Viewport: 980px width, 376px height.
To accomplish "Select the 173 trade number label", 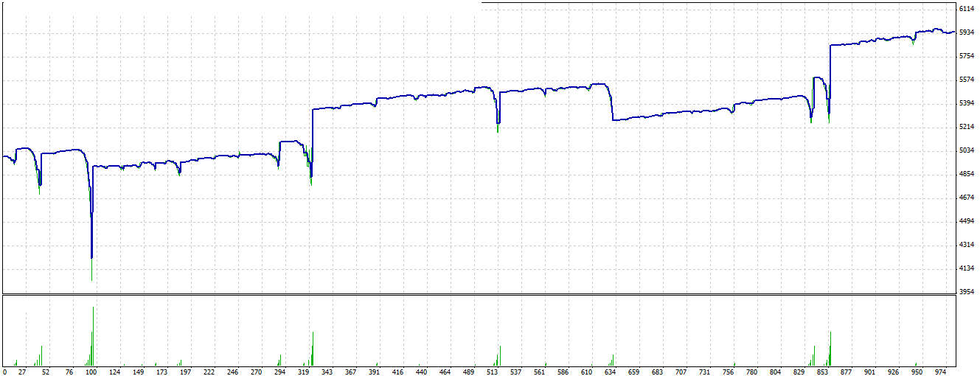I will click(x=162, y=372).
